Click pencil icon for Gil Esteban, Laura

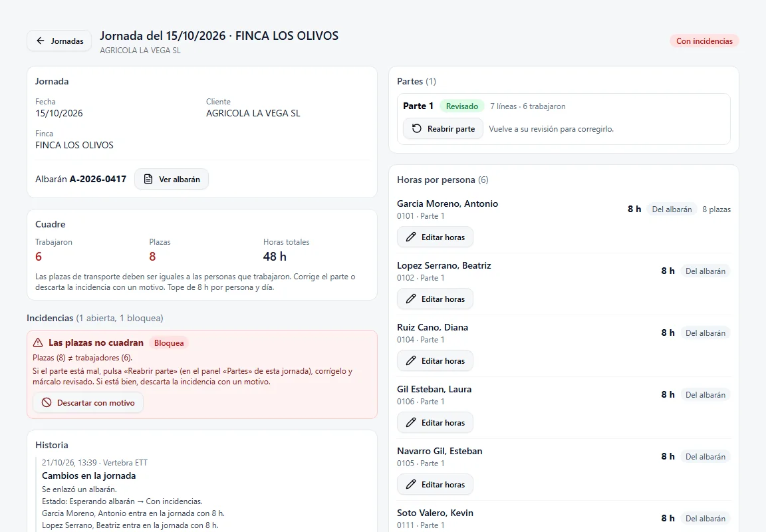pyautogui.click(x=412, y=422)
